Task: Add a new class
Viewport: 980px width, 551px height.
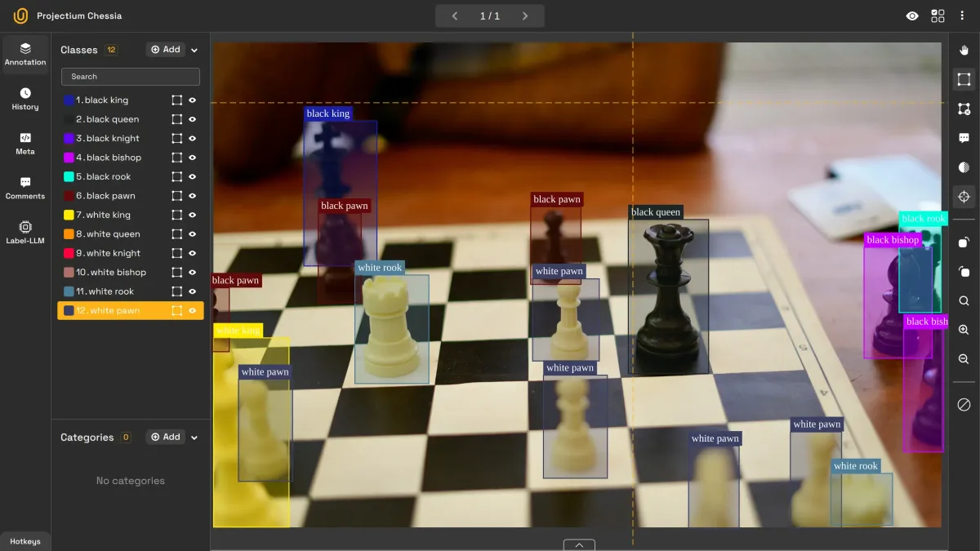Action: [166, 50]
